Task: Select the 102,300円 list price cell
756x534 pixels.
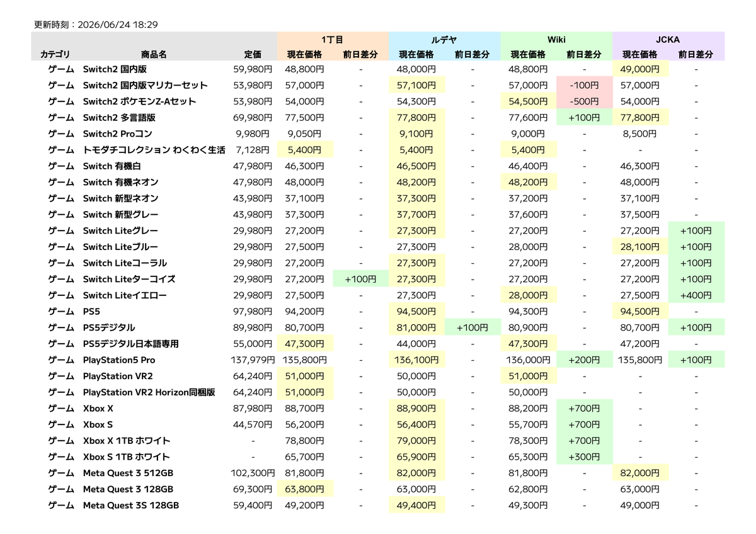Action: [x=253, y=473]
